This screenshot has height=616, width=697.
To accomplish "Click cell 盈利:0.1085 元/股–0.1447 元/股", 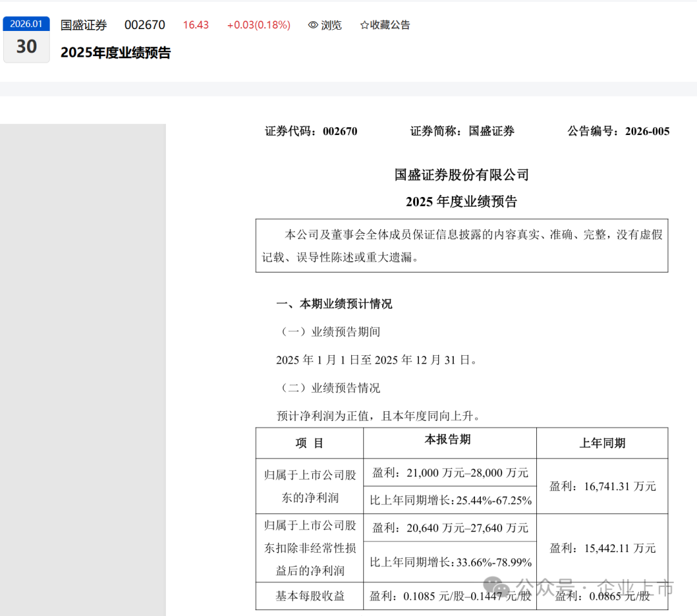I will click(450, 596).
